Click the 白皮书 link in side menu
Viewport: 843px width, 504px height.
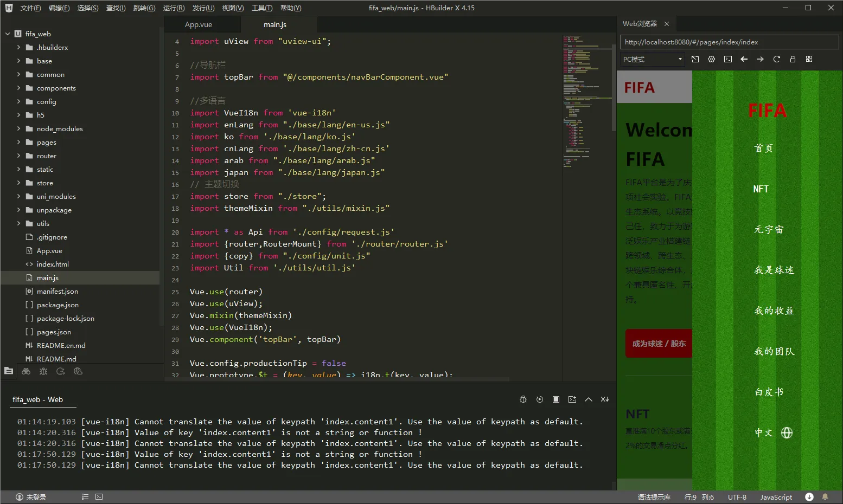tap(769, 392)
